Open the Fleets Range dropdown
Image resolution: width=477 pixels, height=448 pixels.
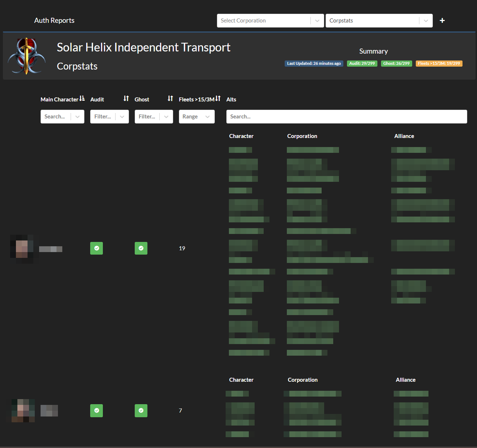(x=197, y=116)
